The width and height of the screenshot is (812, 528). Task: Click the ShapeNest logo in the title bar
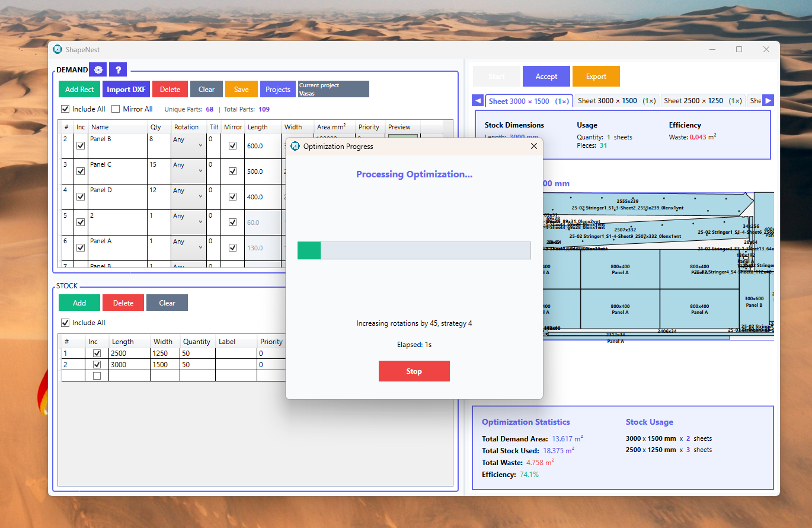pos(57,50)
